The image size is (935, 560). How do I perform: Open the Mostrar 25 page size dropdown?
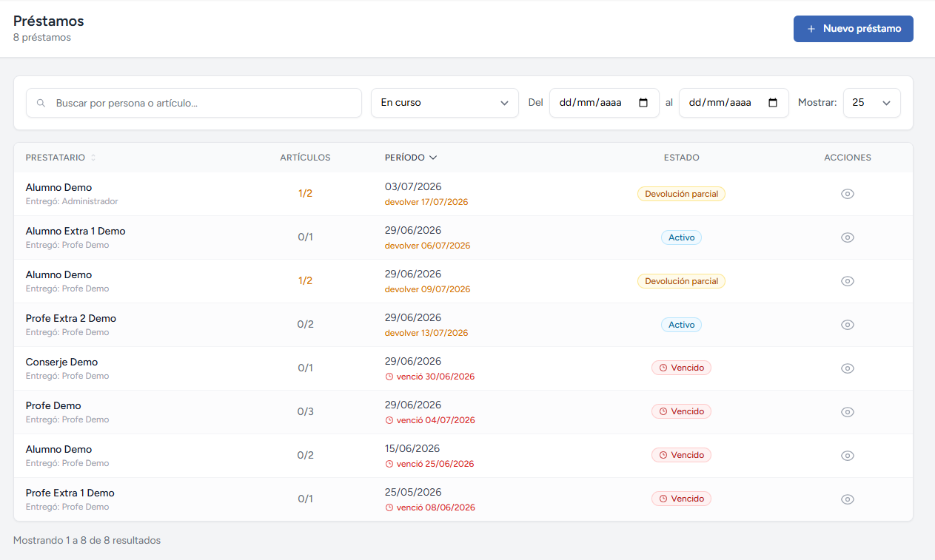click(871, 103)
